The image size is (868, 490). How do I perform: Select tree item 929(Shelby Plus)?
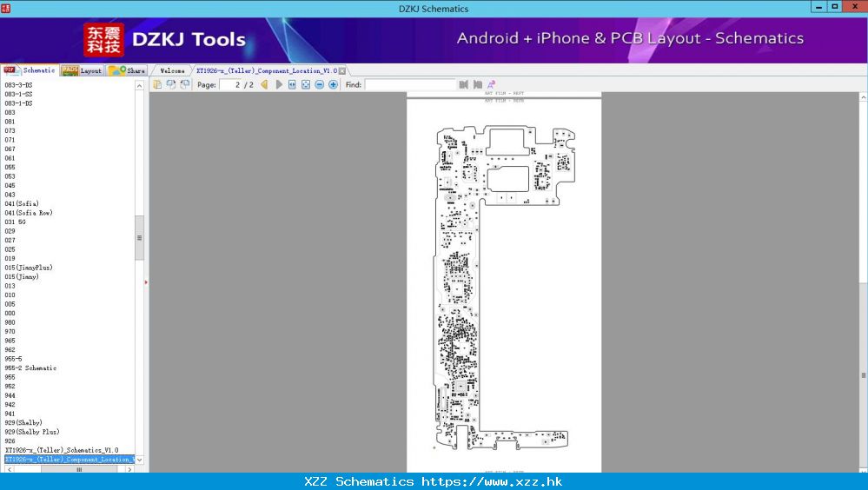click(x=31, y=432)
